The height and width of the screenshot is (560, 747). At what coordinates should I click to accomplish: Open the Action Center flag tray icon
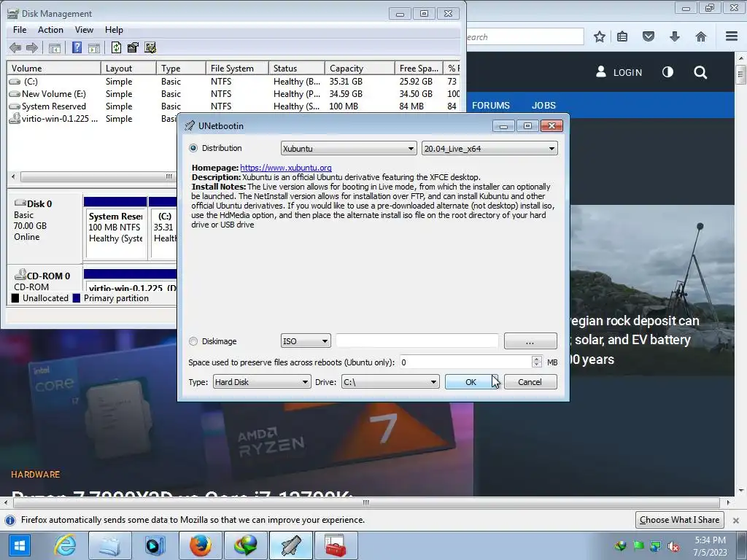coord(638,546)
